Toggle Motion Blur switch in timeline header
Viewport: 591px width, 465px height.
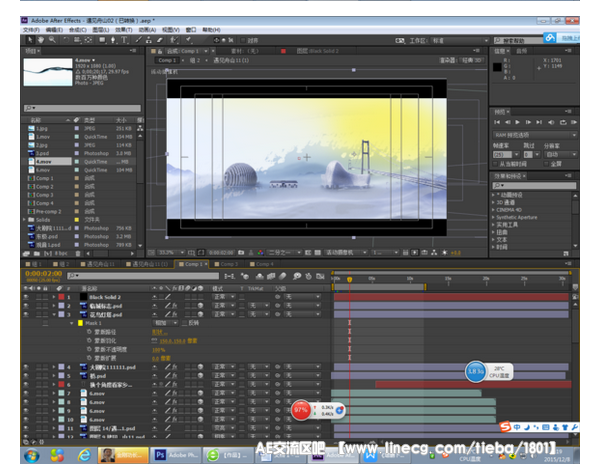point(283,276)
